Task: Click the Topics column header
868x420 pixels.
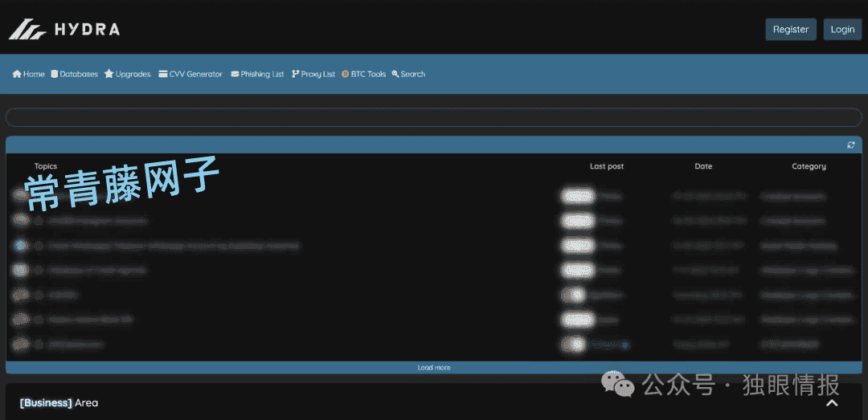Action: (46, 166)
